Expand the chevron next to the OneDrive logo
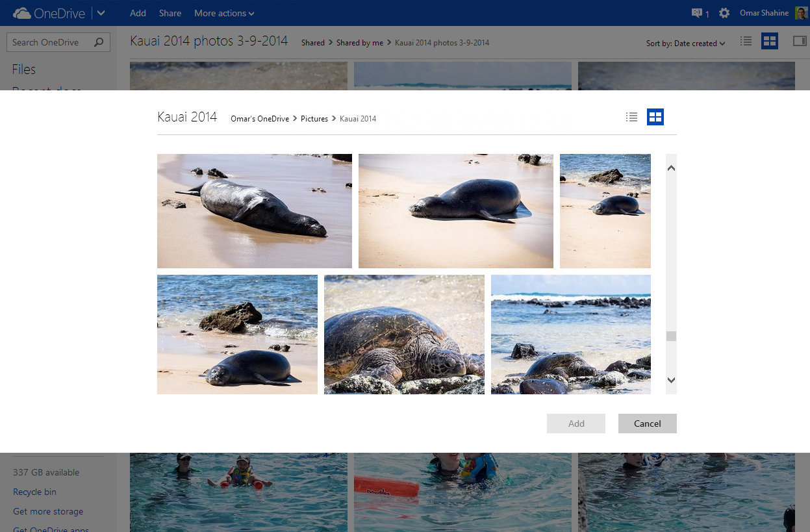 coord(101,12)
